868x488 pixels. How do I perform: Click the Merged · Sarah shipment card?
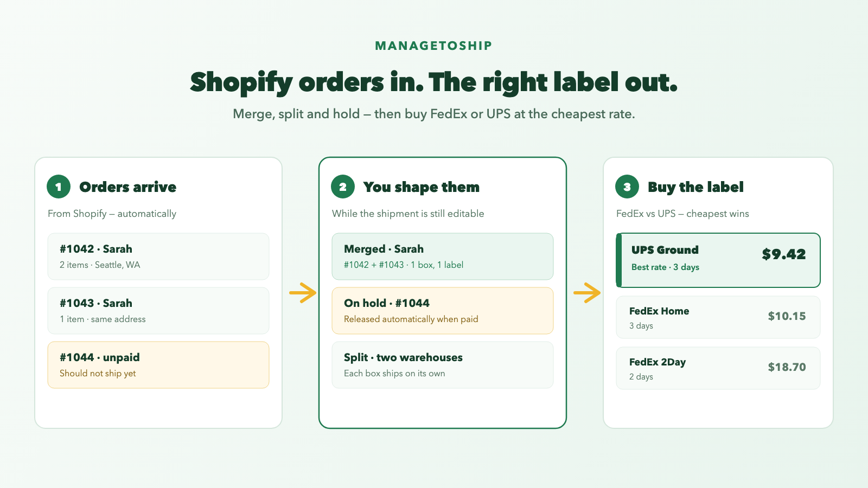pos(443,256)
